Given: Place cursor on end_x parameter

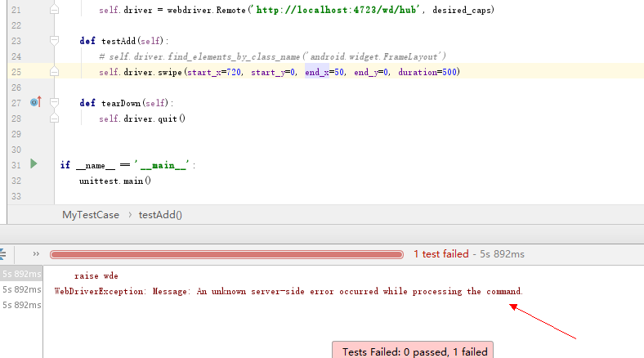Looking at the screenshot, I should pyautogui.click(x=316, y=72).
